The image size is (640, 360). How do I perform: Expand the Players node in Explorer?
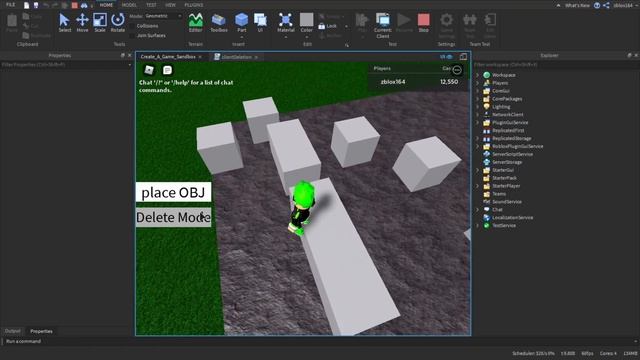tap(478, 83)
